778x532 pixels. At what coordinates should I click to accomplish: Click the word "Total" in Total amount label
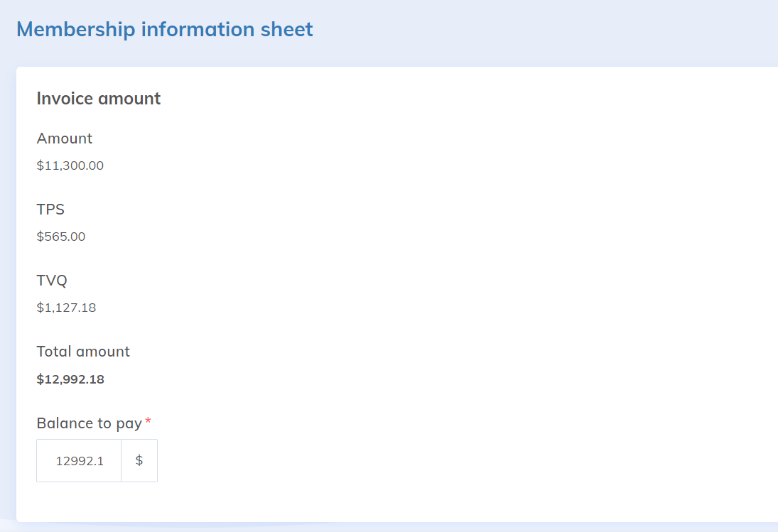coord(54,352)
